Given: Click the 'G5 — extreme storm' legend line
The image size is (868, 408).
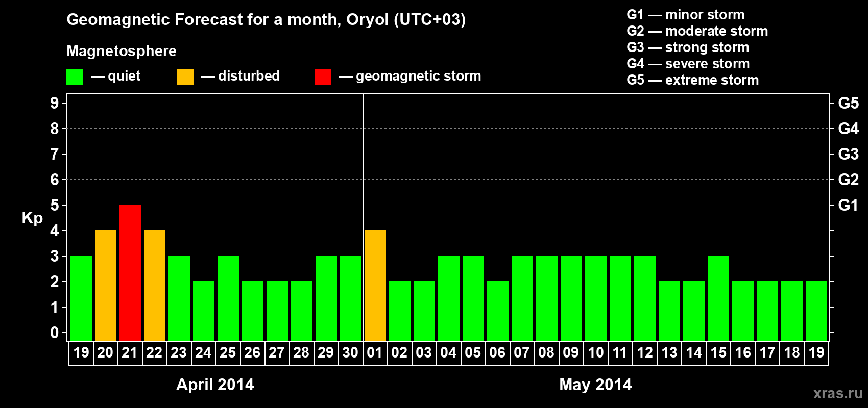Looking at the screenshot, I should coord(693,80).
